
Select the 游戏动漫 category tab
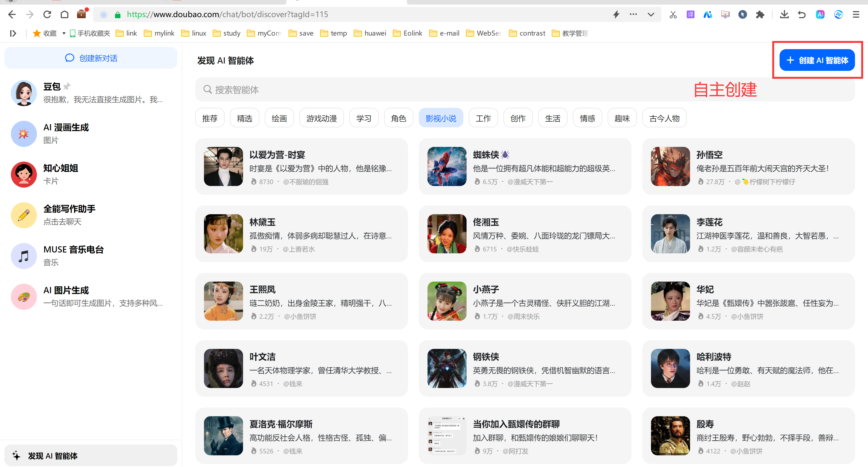(321, 118)
